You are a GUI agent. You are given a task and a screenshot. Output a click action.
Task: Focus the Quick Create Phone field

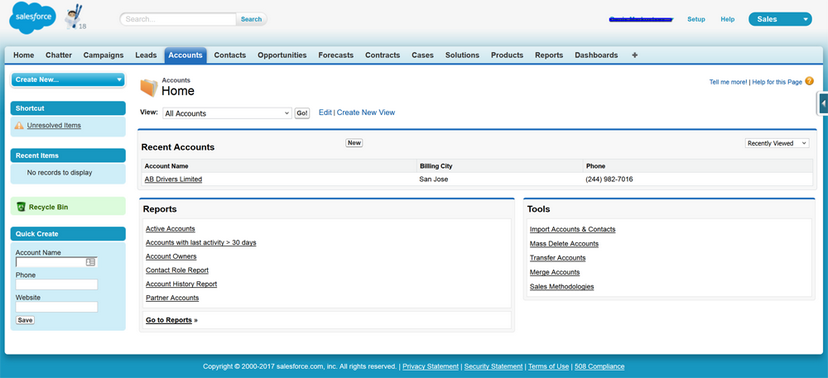point(57,285)
